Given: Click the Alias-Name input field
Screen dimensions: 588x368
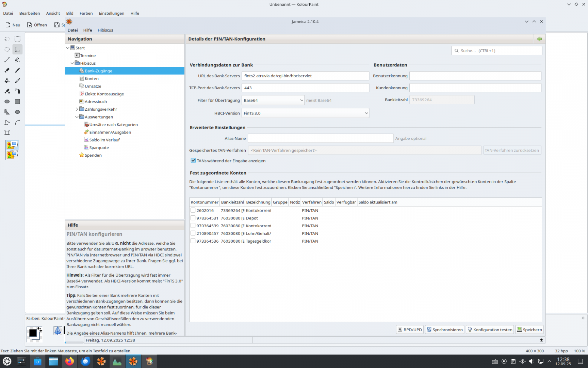Looking at the screenshot, I should tap(321, 138).
